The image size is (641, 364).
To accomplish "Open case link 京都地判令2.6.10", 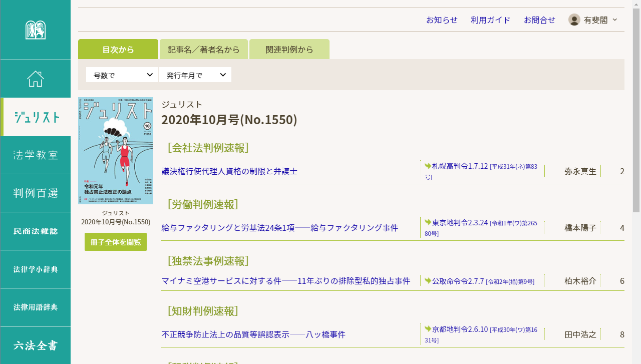I will pos(460,329).
